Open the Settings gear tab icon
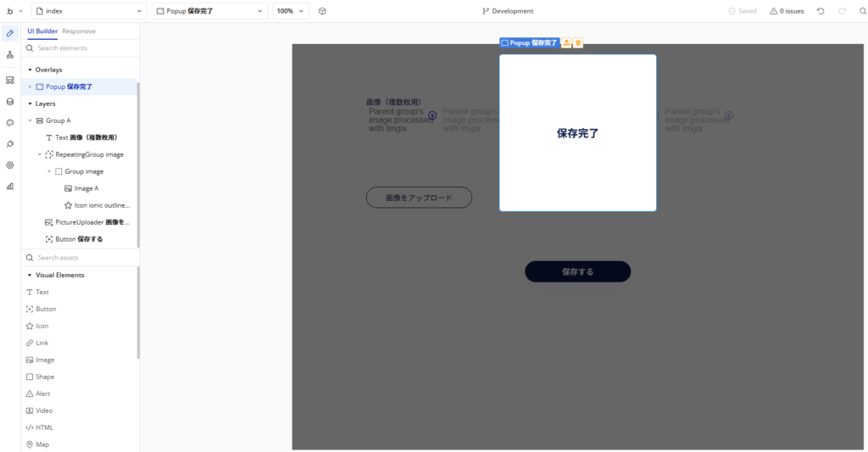Screen dimensions: 868x452 [x=10, y=165]
